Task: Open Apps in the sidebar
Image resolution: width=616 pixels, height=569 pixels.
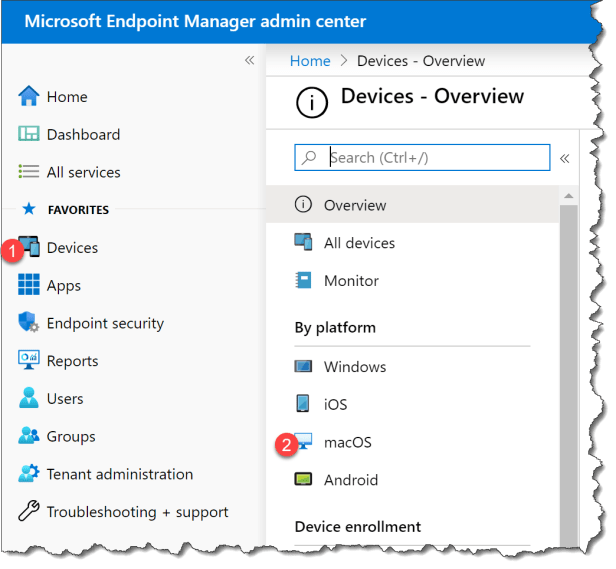Action: click(x=64, y=286)
